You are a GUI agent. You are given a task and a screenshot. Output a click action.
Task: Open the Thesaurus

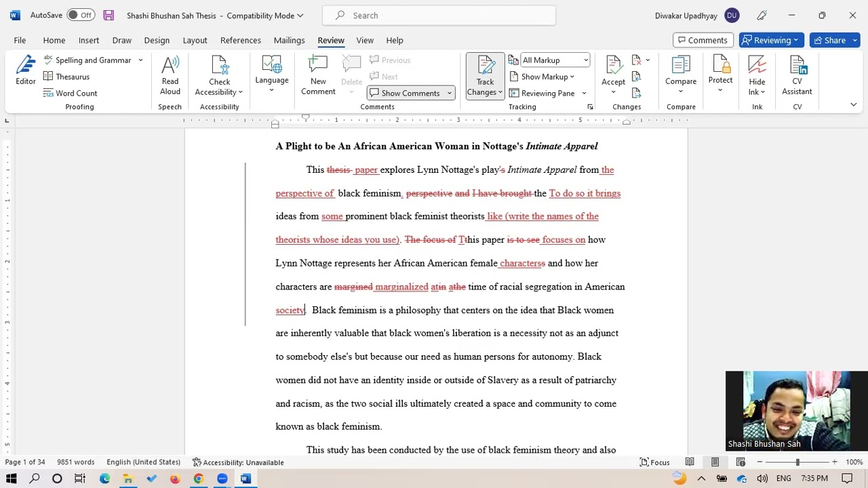tap(66, 77)
